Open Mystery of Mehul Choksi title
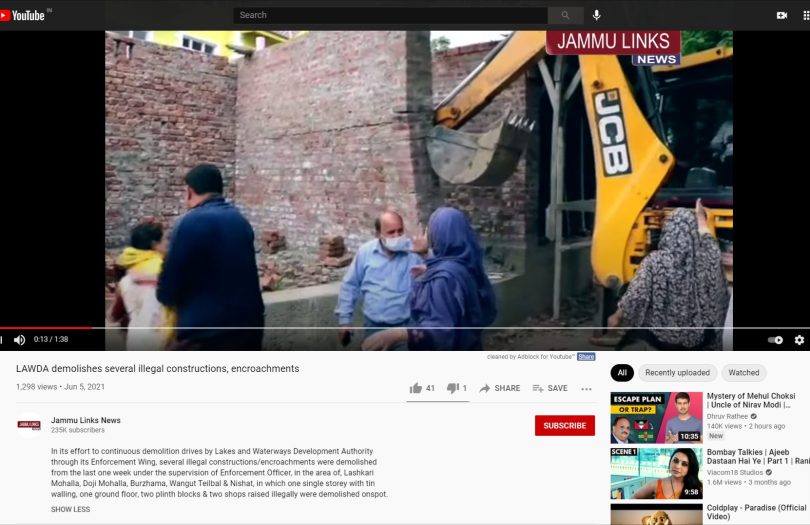 751,400
